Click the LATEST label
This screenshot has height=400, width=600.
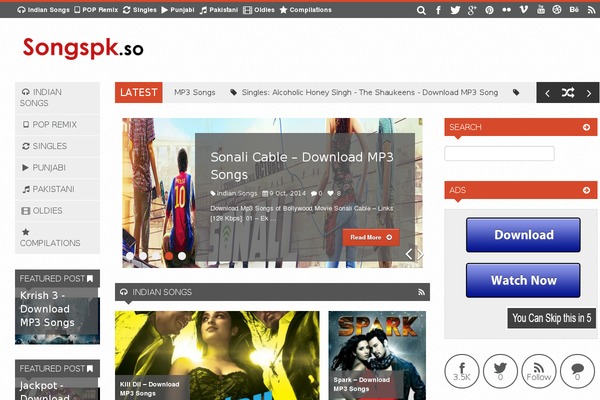139,93
